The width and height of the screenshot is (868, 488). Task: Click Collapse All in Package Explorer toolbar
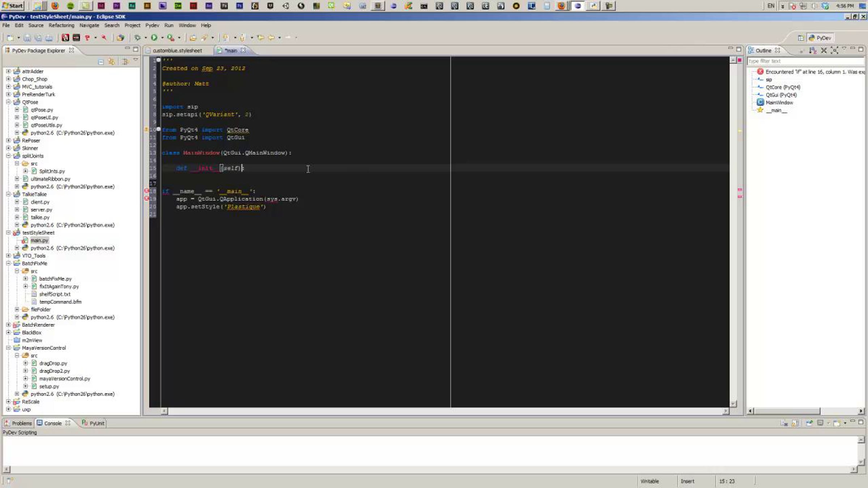click(x=101, y=62)
